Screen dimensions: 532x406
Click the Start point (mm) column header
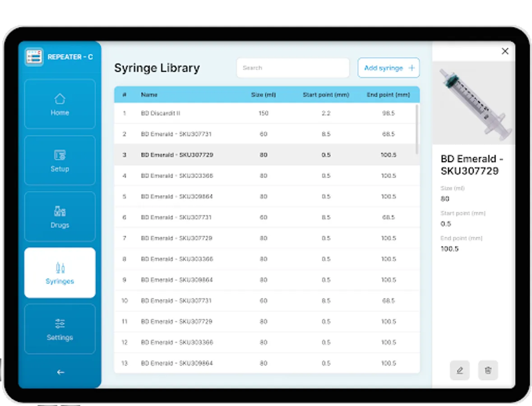326,95
